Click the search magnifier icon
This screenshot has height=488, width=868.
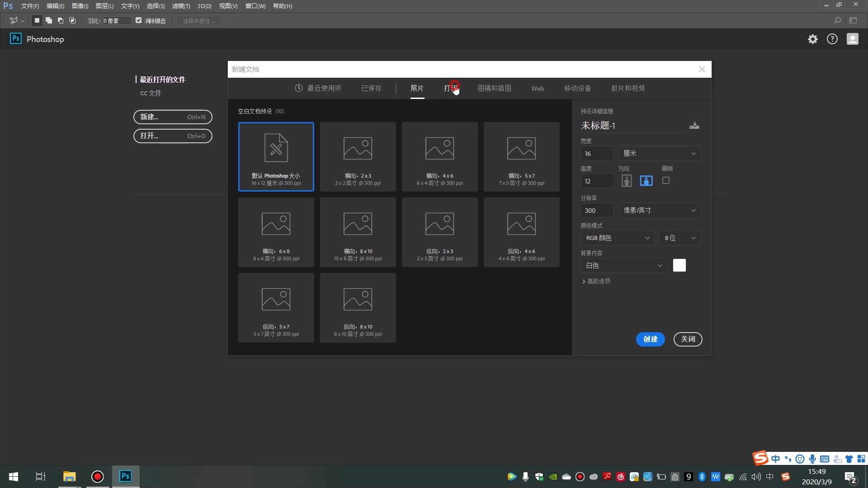point(837,21)
